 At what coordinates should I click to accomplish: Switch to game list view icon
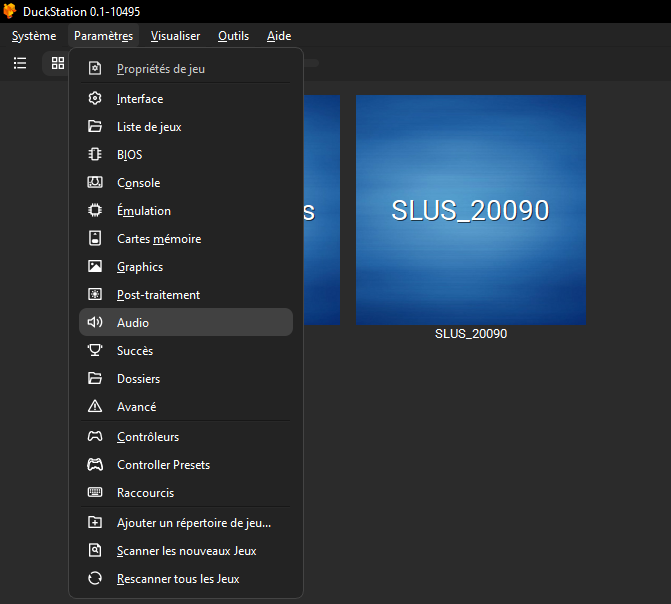20,63
